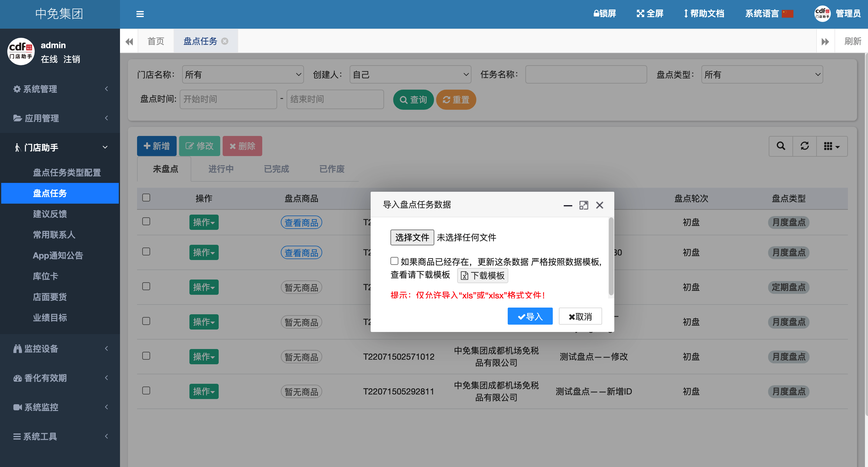Open the 门店名称 dropdown
Image resolution: width=868 pixels, height=467 pixels.
pos(243,74)
